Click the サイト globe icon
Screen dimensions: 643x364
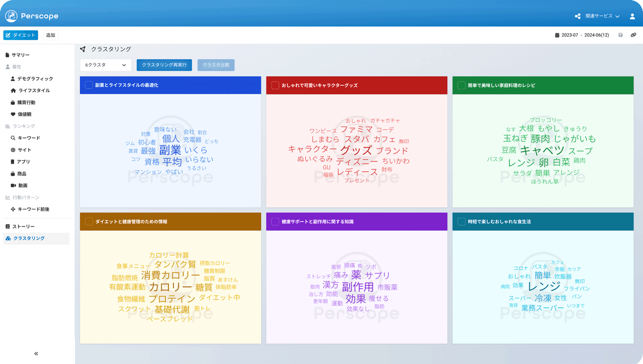point(13,150)
